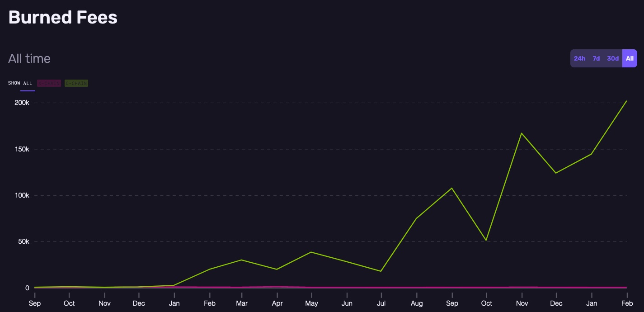The width and height of the screenshot is (644, 312).
Task: Click the Jul label on x-axis
Action: click(381, 303)
